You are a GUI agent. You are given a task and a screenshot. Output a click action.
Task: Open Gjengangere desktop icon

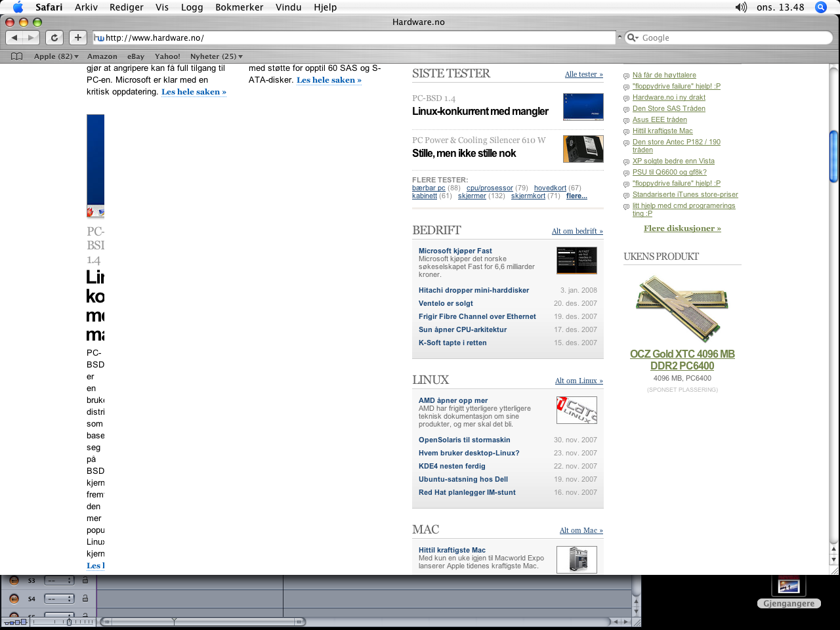point(789,593)
